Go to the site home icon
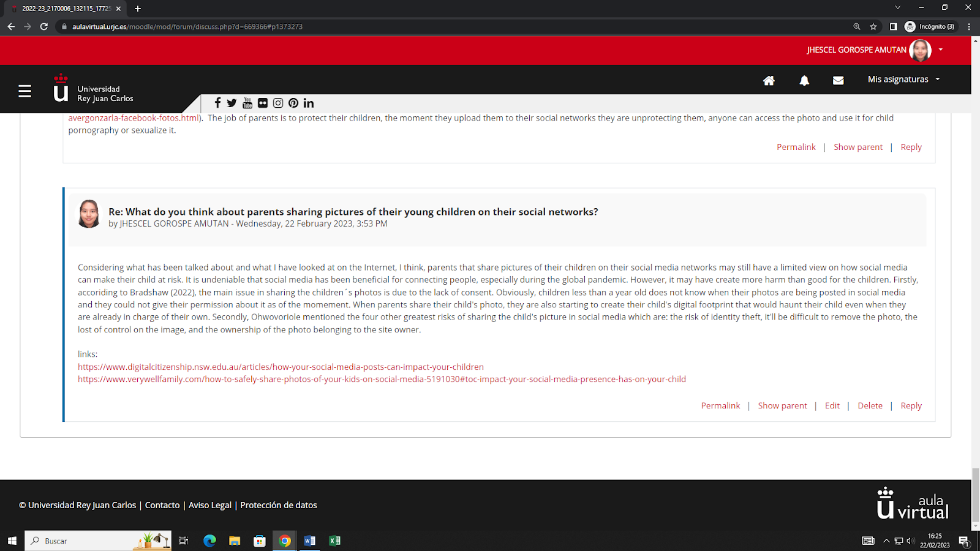 tap(769, 80)
